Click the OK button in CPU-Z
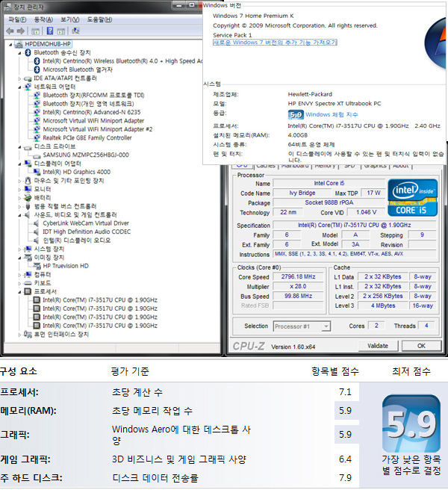 tap(421, 346)
